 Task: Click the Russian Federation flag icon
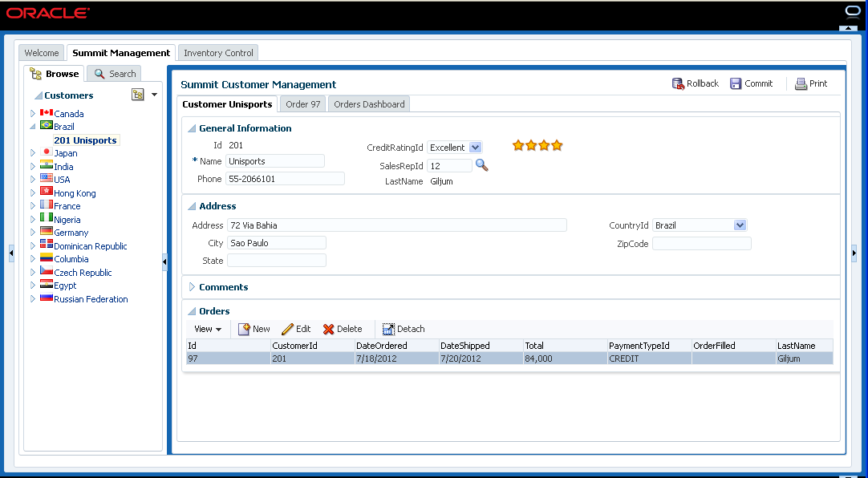coord(47,298)
